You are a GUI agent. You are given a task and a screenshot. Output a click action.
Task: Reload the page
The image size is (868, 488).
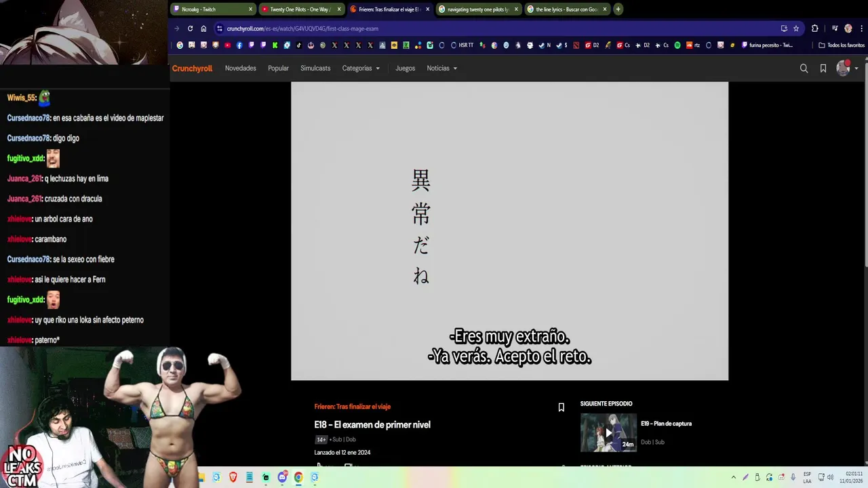tap(191, 28)
